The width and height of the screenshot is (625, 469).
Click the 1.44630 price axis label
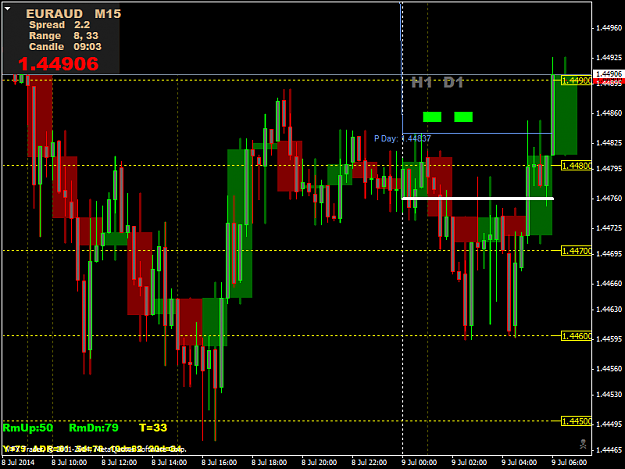(609, 309)
